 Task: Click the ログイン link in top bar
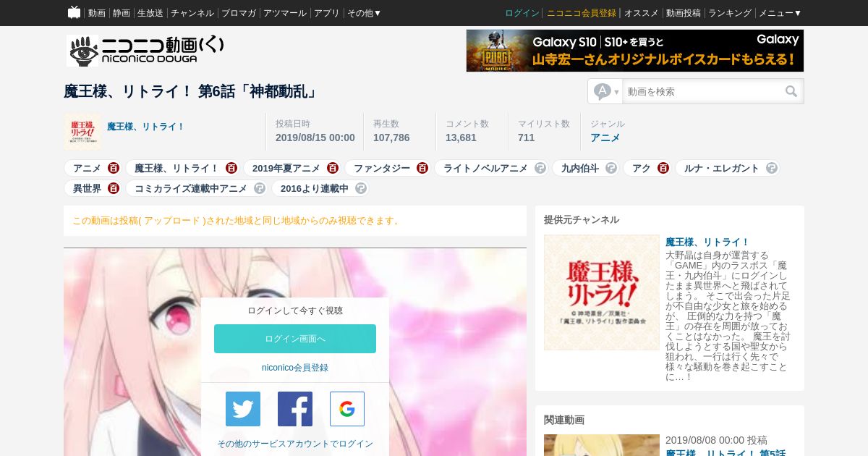(x=522, y=13)
